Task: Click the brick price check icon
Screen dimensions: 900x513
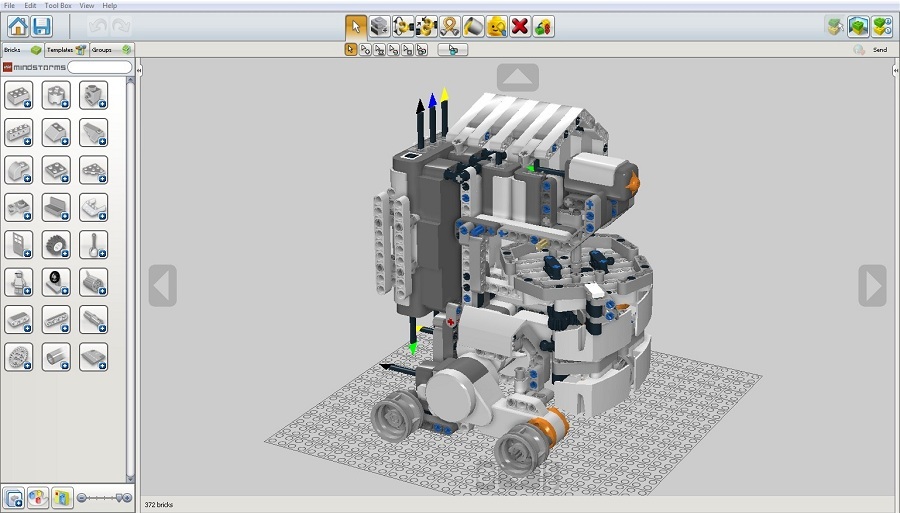Action: coord(543,27)
